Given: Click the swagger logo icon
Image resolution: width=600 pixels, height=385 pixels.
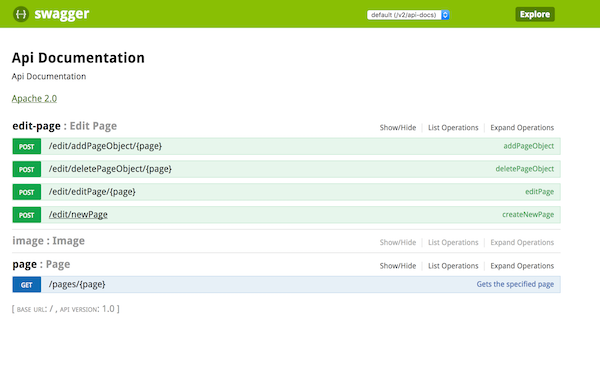Looking at the screenshot, I should [21, 14].
